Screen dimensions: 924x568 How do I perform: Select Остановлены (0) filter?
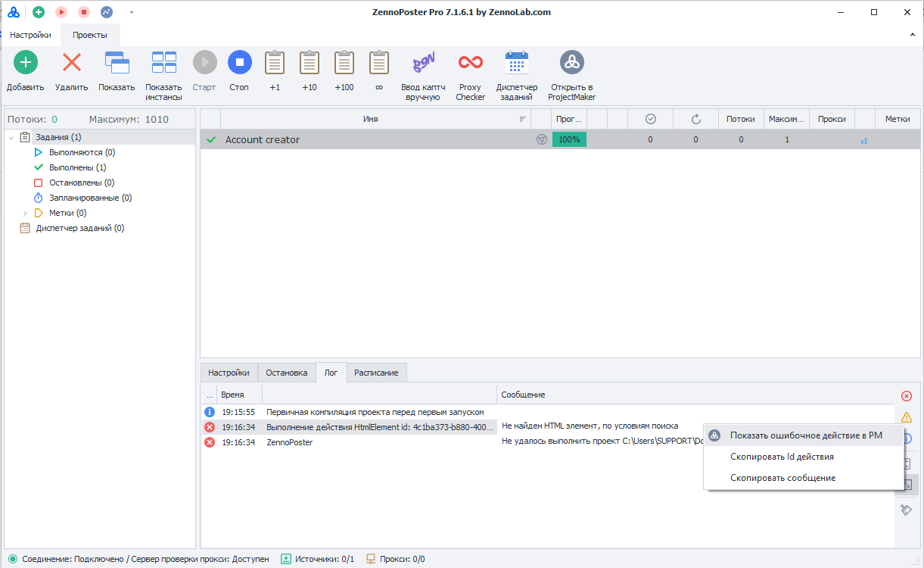tap(82, 183)
